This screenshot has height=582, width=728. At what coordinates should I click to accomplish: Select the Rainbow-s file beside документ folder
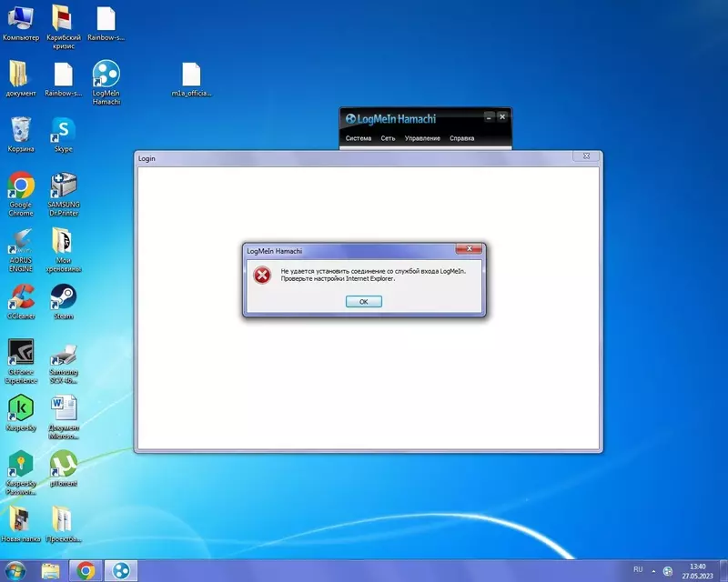tap(64, 79)
